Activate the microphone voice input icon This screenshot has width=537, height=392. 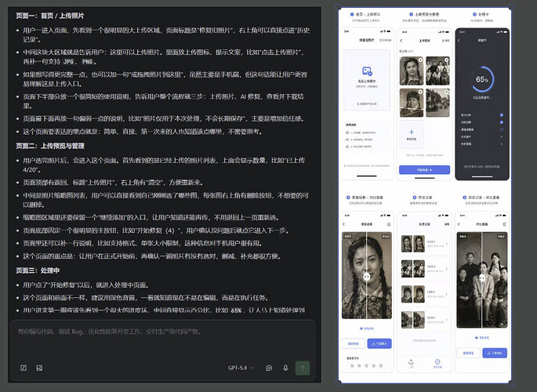pos(285,368)
